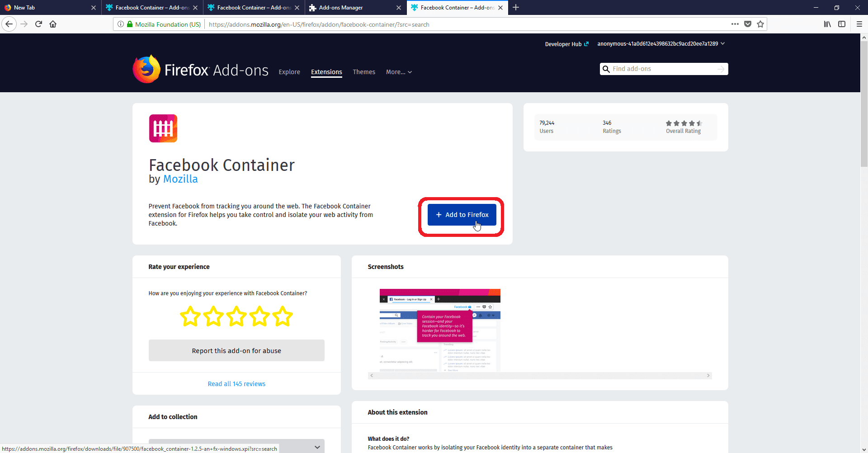The image size is (868, 453).
Task: Click the Firefox Add-ons logo
Action: [x=200, y=70]
